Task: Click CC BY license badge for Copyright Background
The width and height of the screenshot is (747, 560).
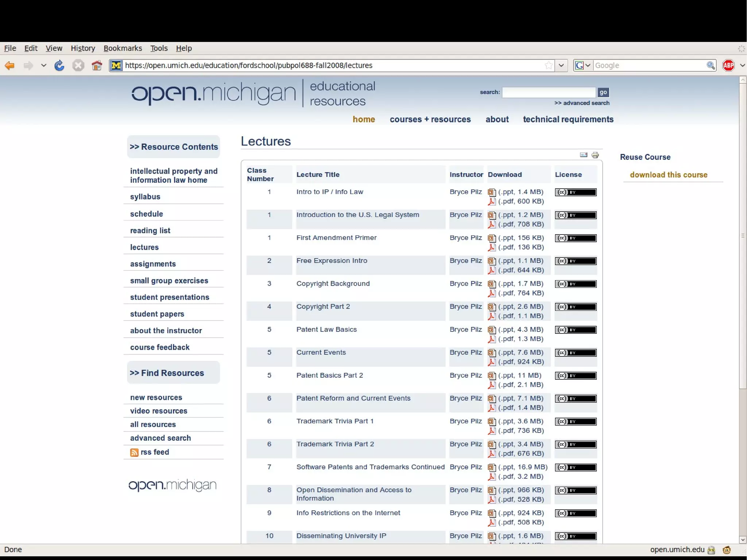Action: pos(576,284)
